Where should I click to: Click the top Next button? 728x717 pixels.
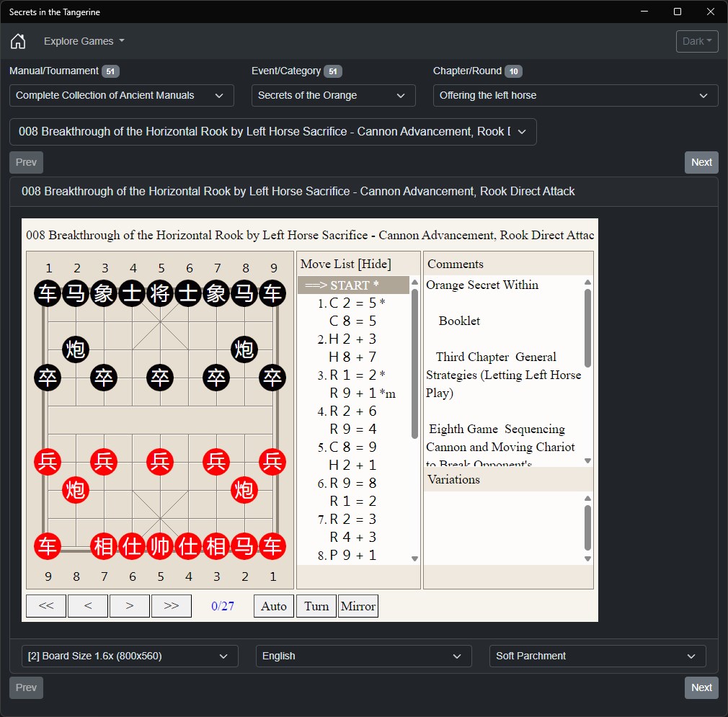(x=701, y=162)
